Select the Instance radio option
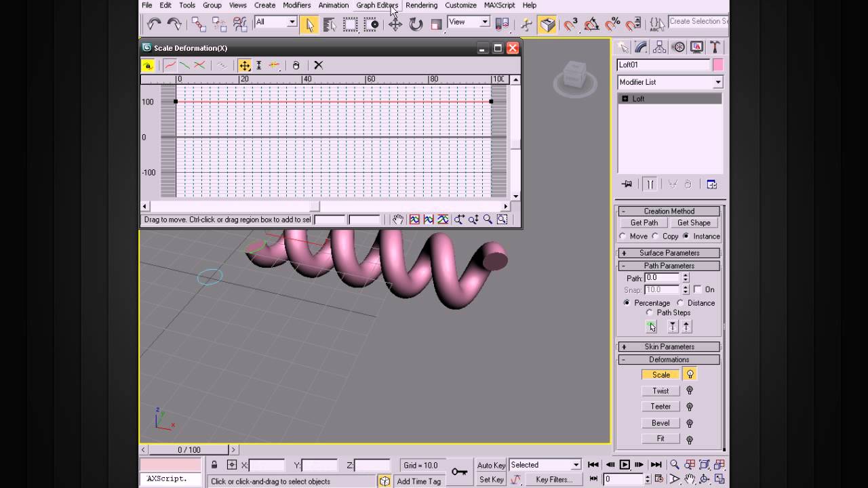 [686, 237]
